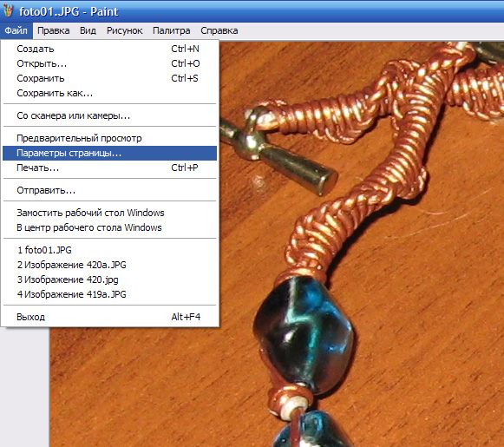
Task: Open the Справка menu
Action: (x=219, y=31)
